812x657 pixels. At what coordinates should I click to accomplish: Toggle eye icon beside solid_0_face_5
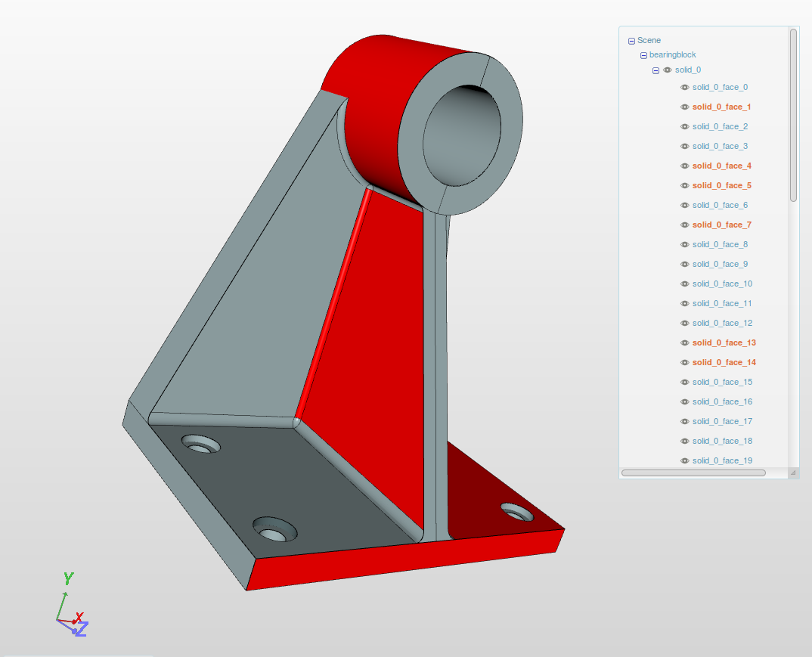[x=685, y=186]
